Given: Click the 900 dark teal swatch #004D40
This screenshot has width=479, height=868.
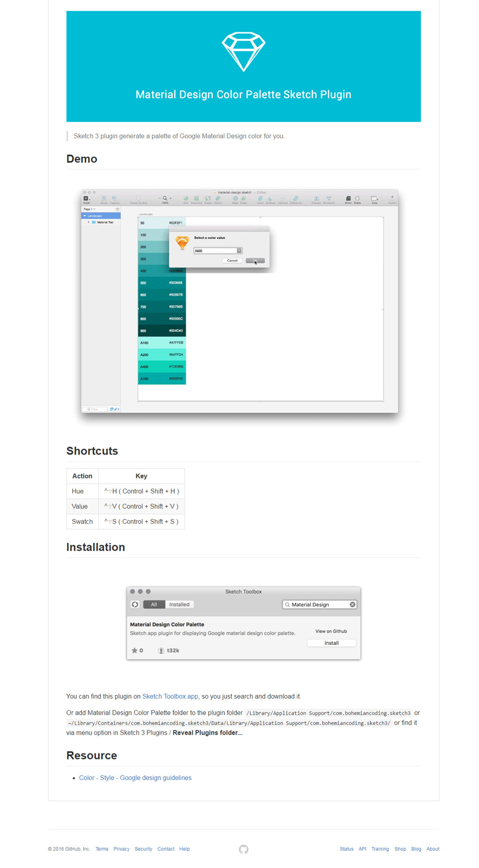Looking at the screenshot, I should tap(162, 330).
